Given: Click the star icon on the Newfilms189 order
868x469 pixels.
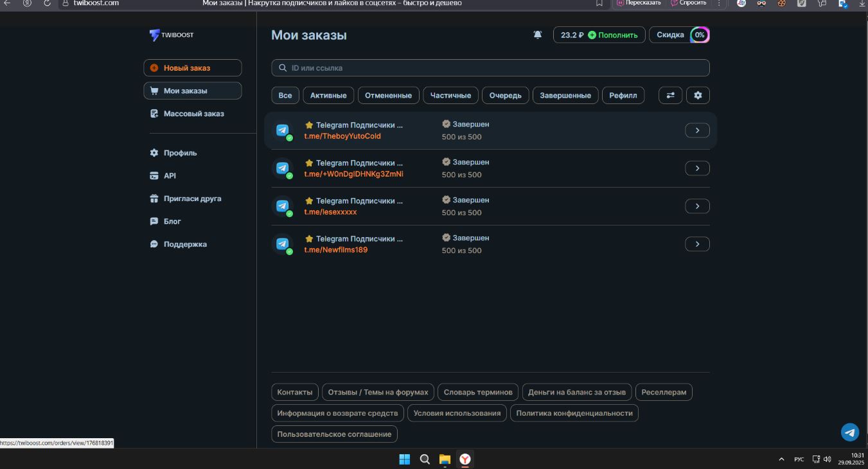Looking at the screenshot, I should point(309,239).
